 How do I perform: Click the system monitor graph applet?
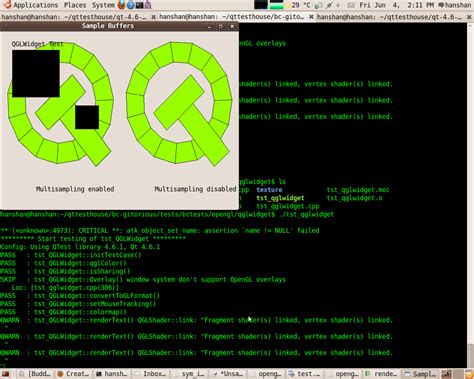click(269, 5)
